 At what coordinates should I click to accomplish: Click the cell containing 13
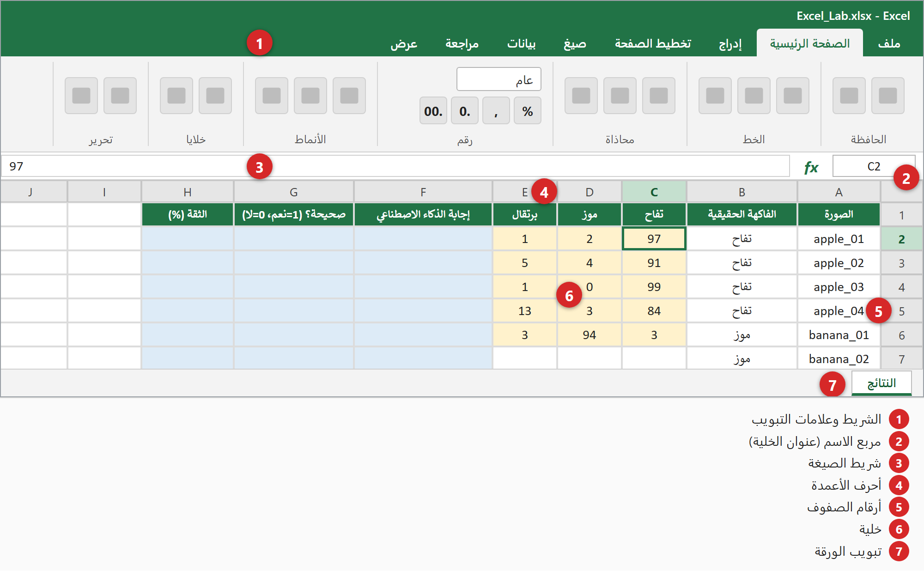coord(525,311)
